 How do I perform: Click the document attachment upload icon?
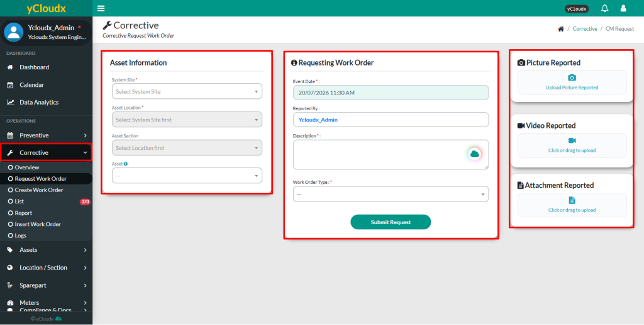[x=572, y=200]
